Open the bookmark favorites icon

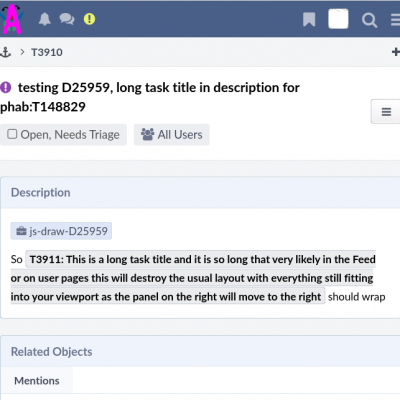pyautogui.click(x=309, y=19)
